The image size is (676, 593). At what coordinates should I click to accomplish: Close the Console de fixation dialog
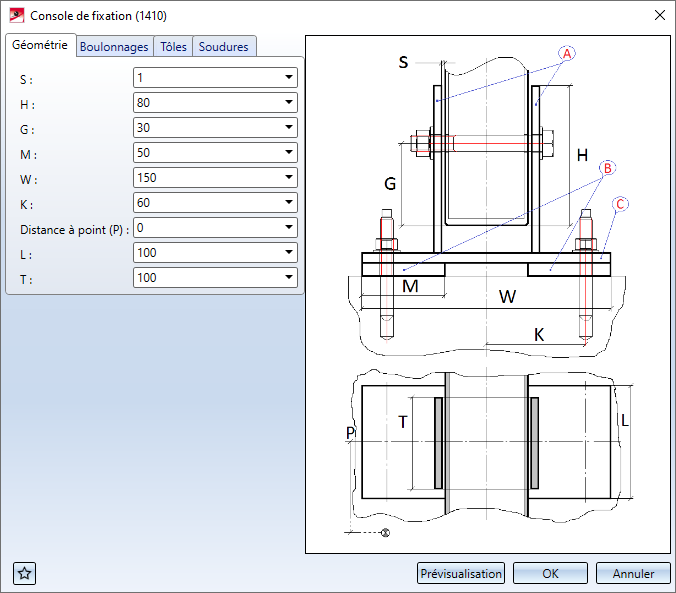tap(658, 16)
